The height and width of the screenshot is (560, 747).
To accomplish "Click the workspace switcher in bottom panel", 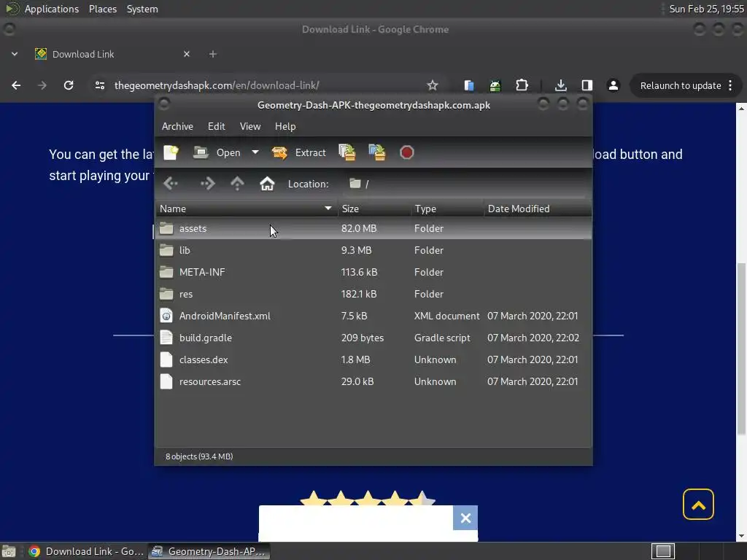I will click(x=662, y=551).
